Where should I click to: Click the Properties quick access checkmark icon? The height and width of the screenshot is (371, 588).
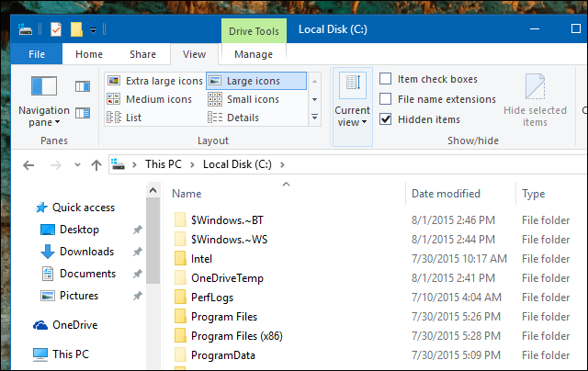click(x=56, y=29)
